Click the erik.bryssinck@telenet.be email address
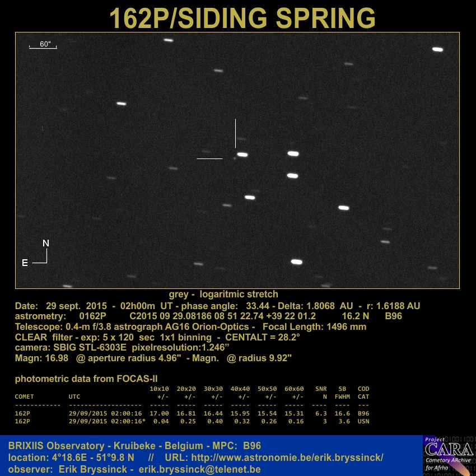The height and width of the screenshot is (476, 476). (199, 469)
